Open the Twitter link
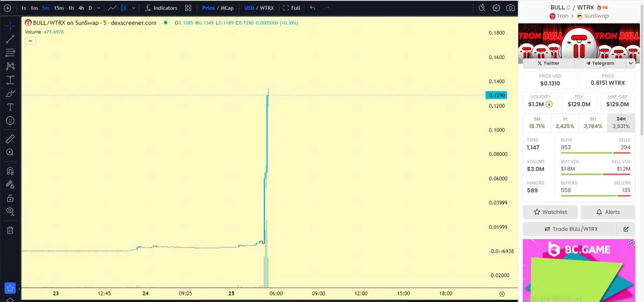Screen dimensions: 644x302 (548, 63)
